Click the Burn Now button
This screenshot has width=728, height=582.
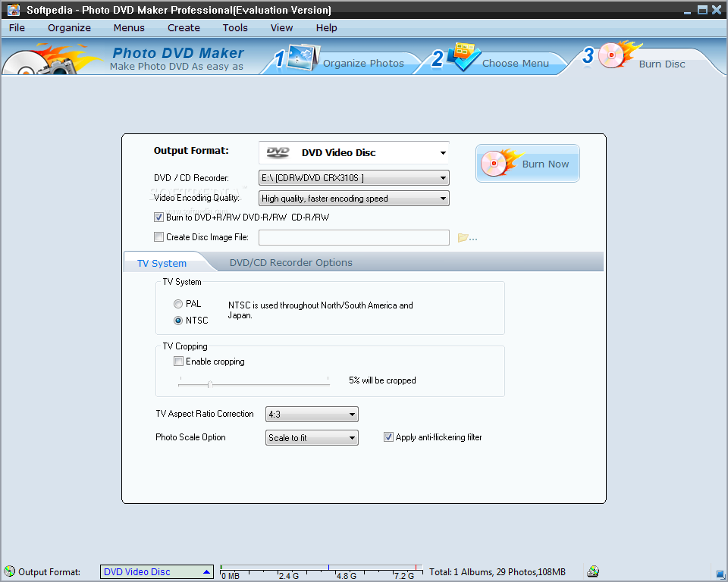(x=528, y=164)
